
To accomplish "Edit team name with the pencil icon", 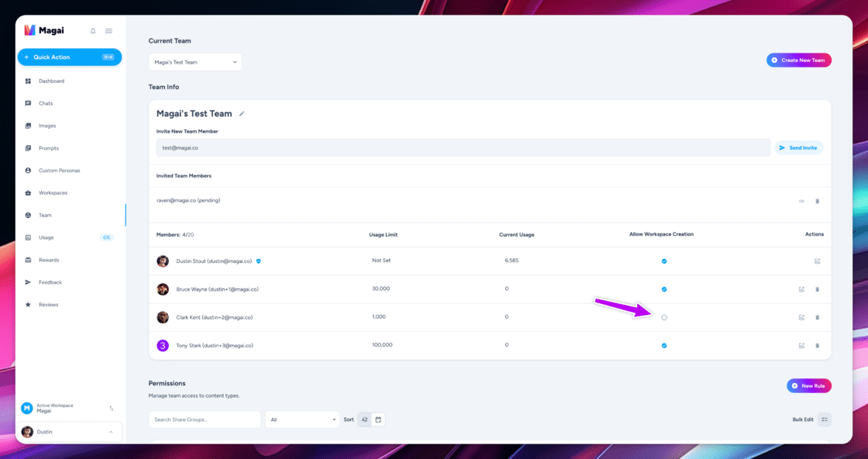I will pyautogui.click(x=241, y=113).
